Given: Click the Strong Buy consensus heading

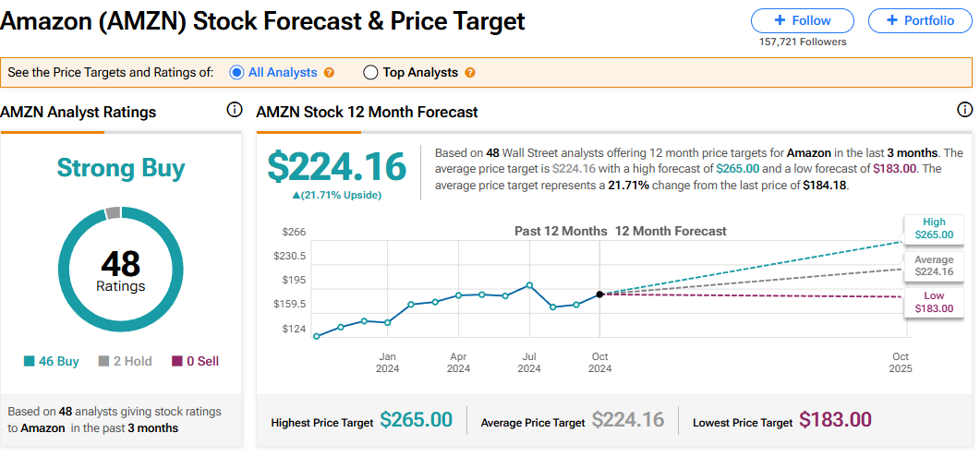Looking at the screenshot, I should [x=121, y=169].
